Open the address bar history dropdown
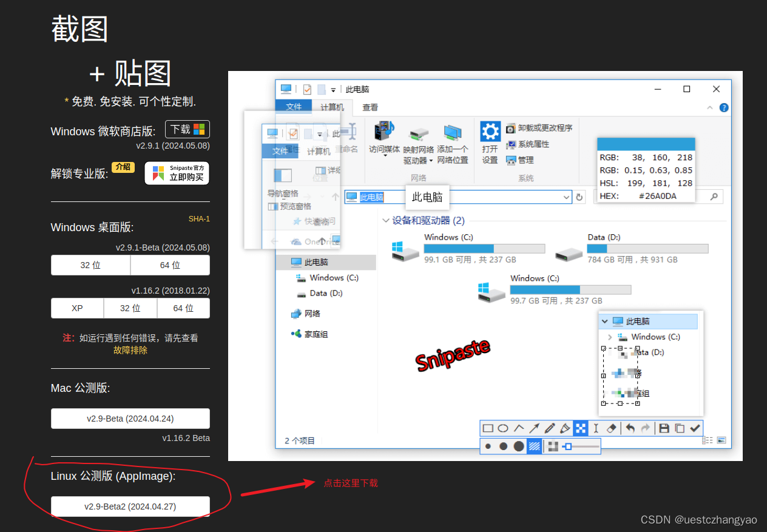 point(567,197)
